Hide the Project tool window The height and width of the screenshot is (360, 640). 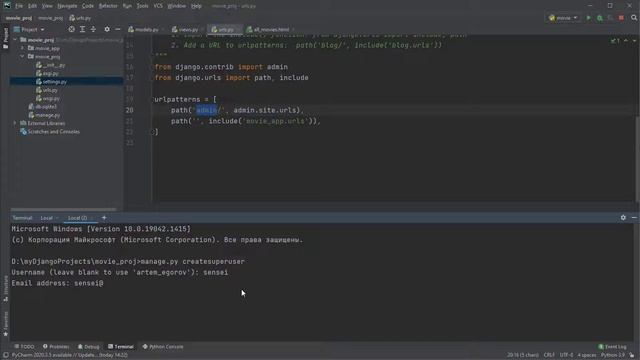pyautogui.click(x=118, y=29)
